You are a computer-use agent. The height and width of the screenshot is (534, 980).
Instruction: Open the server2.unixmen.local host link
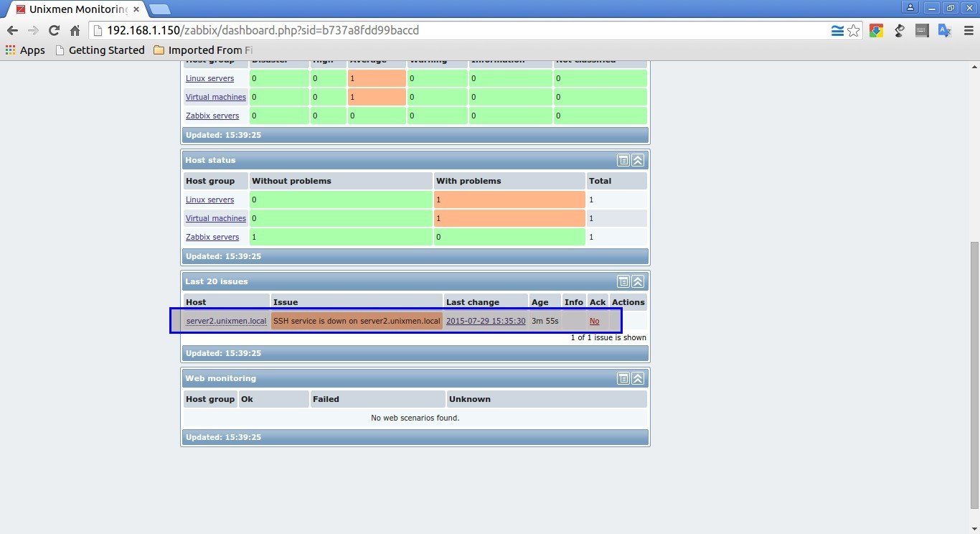pyautogui.click(x=226, y=321)
